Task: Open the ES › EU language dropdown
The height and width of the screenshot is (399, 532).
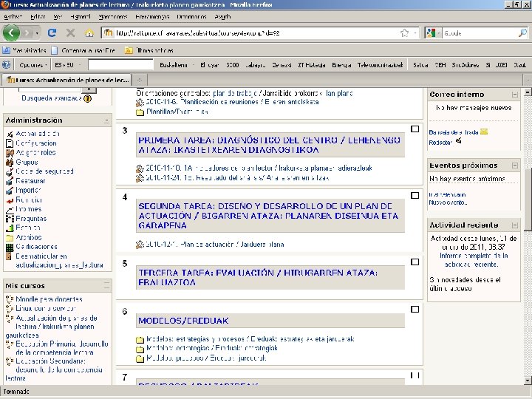Action: (x=67, y=65)
